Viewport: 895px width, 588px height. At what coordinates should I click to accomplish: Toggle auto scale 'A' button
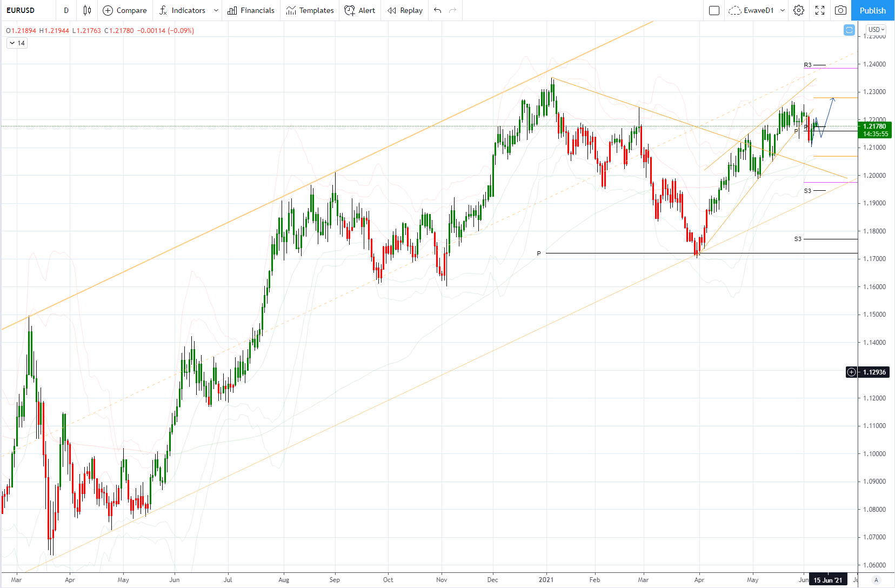876,580
